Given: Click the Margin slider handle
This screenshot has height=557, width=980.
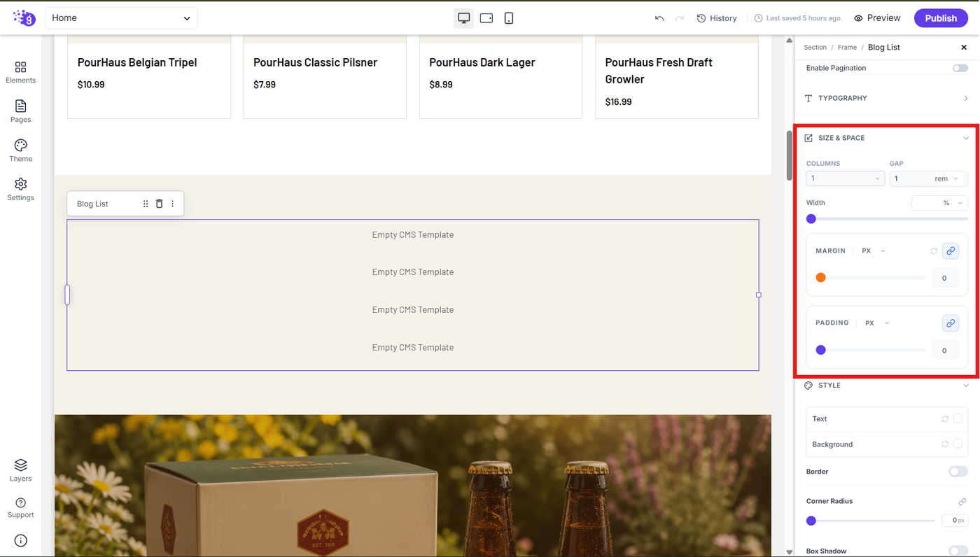Looking at the screenshot, I should coord(821,278).
